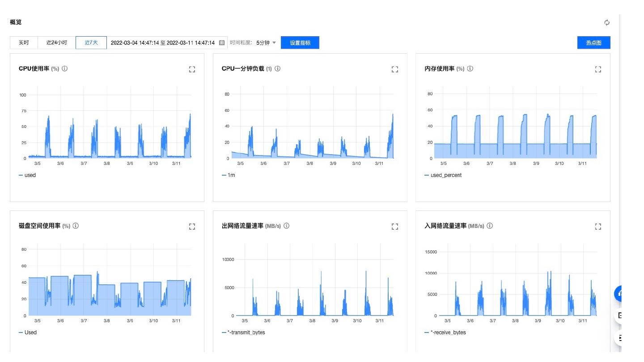This screenshot has width=644, height=362.
Task: Expand the 出网络流量速率 chart to fullscreen
Action: (x=394, y=227)
